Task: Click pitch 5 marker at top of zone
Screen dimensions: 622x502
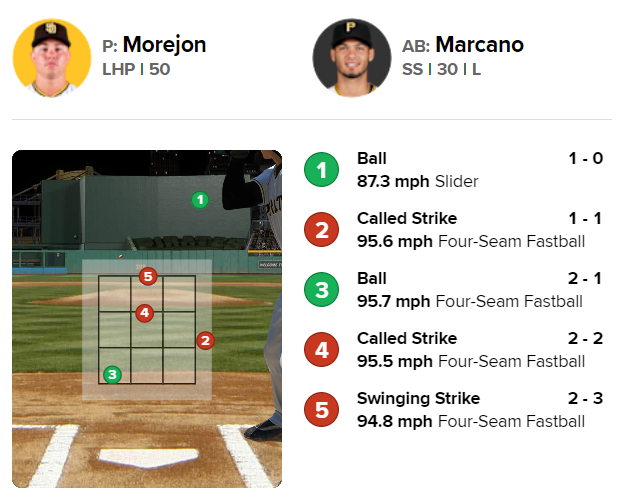Action: coord(148,277)
